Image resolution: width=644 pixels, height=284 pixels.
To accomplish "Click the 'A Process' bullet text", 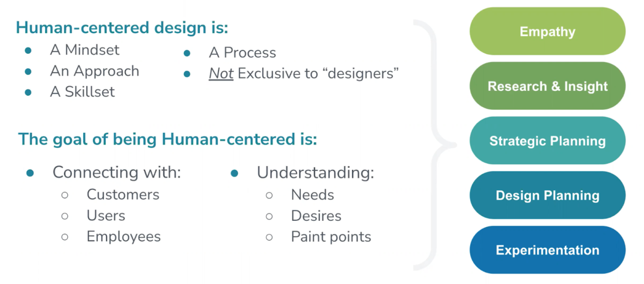I will tap(242, 52).
